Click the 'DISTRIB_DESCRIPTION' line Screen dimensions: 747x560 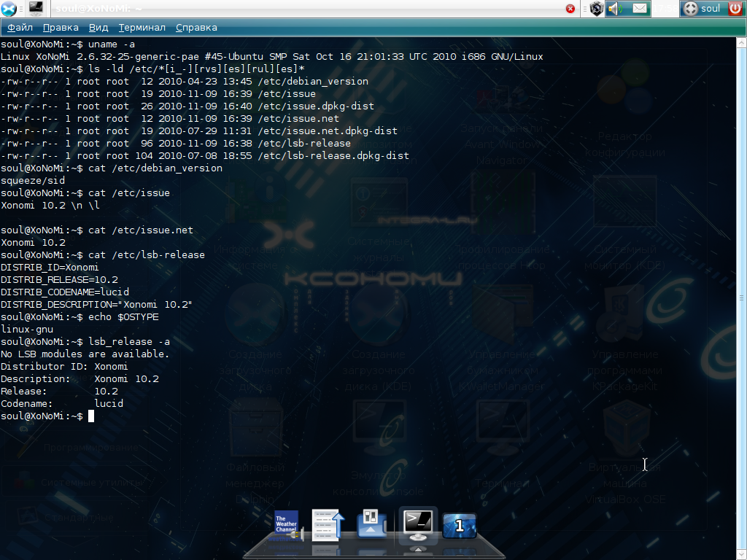point(96,304)
